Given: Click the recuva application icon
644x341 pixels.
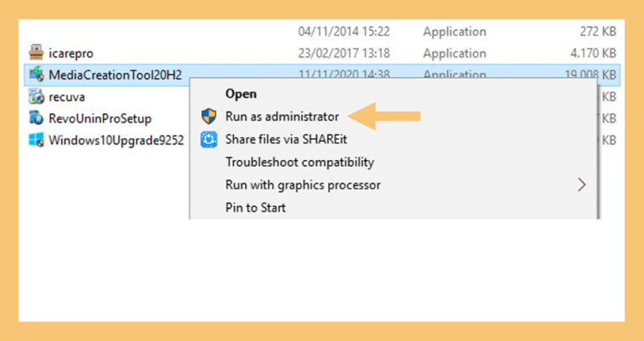Looking at the screenshot, I should click(x=36, y=97).
